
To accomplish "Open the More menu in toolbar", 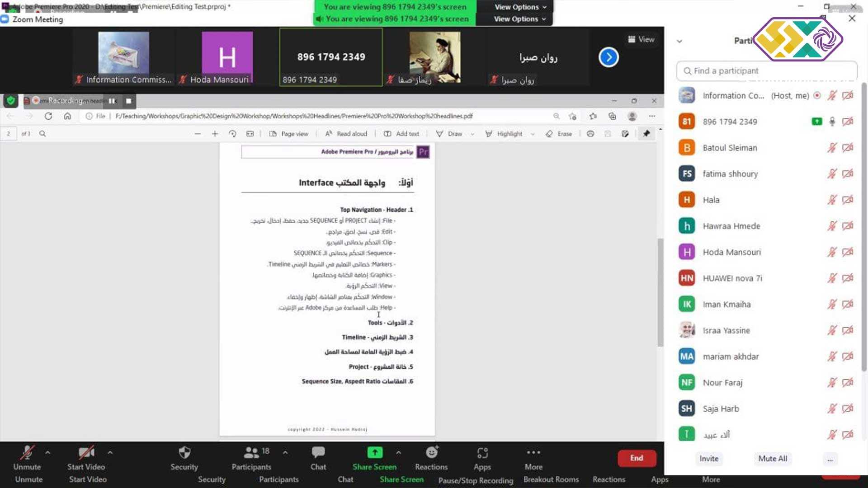I will pos(533,453).
